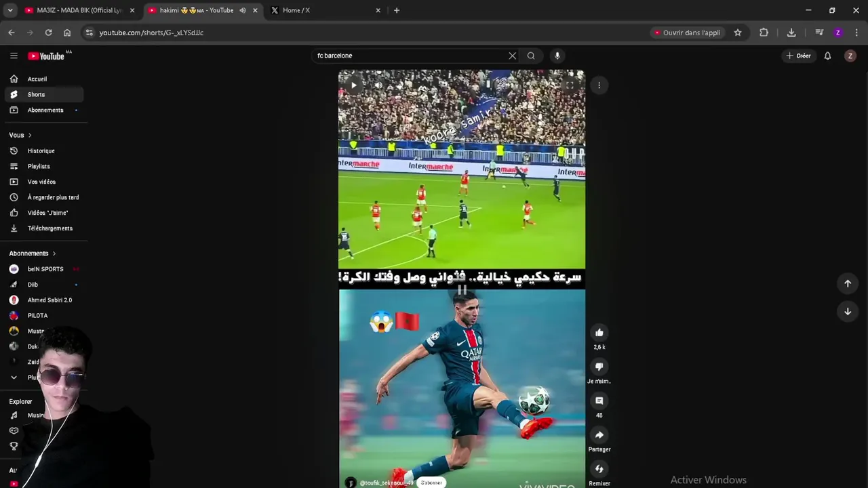Expand the Vous section
The width and height of the screenshot is (868, 488).
tap(20, 135)
